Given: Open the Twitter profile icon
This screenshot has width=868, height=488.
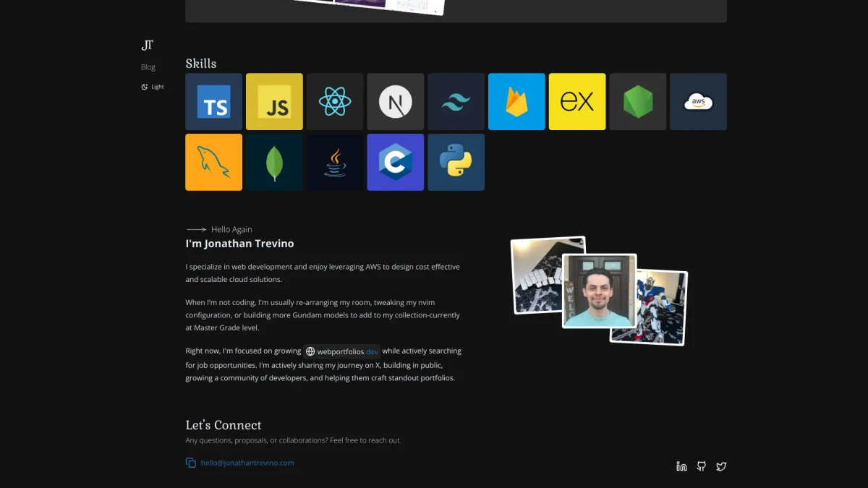Looking at the screenshot, I should pyautogui.click(x=721, y=466).
